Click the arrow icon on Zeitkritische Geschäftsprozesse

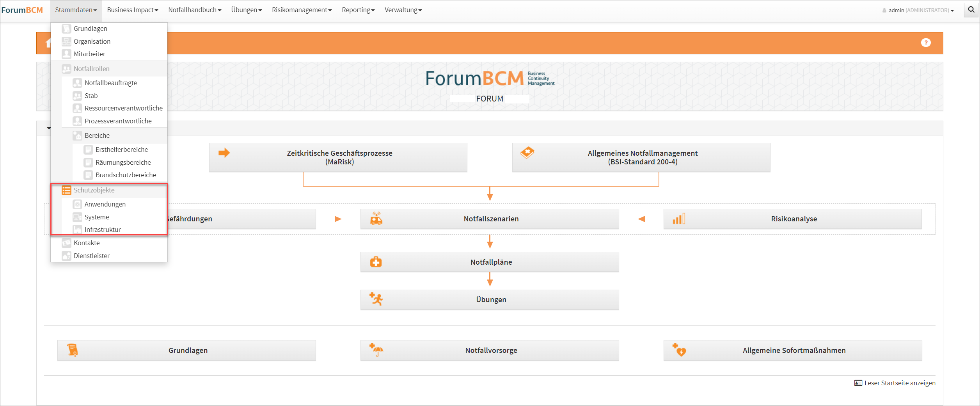tap(224, 153)
